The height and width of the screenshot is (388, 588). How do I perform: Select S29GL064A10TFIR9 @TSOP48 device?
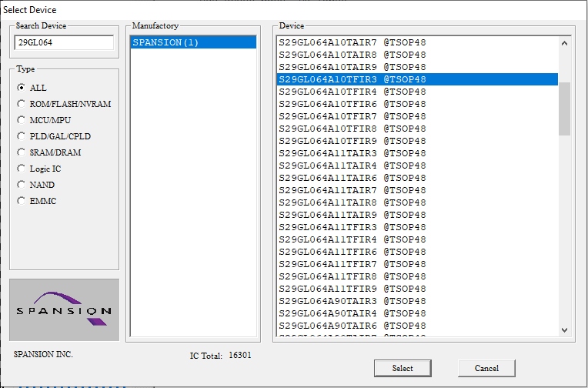(x=417, y=141)
